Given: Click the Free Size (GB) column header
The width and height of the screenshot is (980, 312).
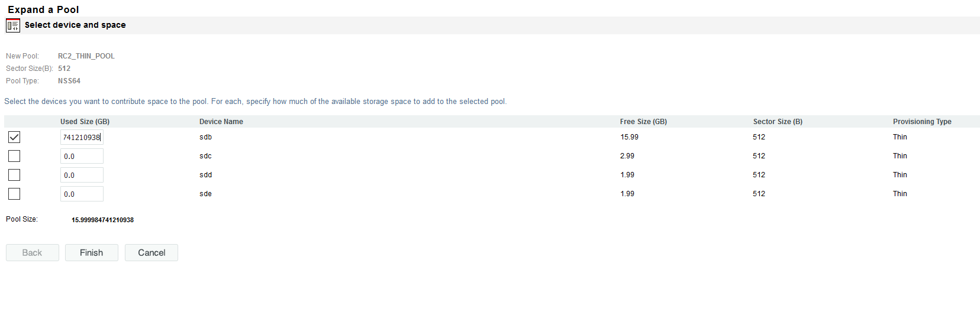Looking at the screenshot, I should 643,122.
